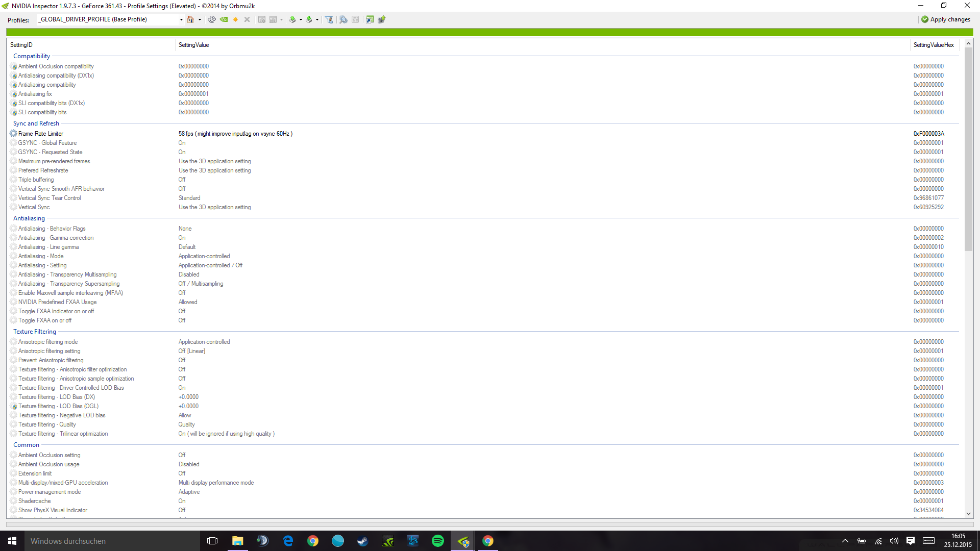
Task: Open Spotify from the taskbar
Action: (438, 541)
